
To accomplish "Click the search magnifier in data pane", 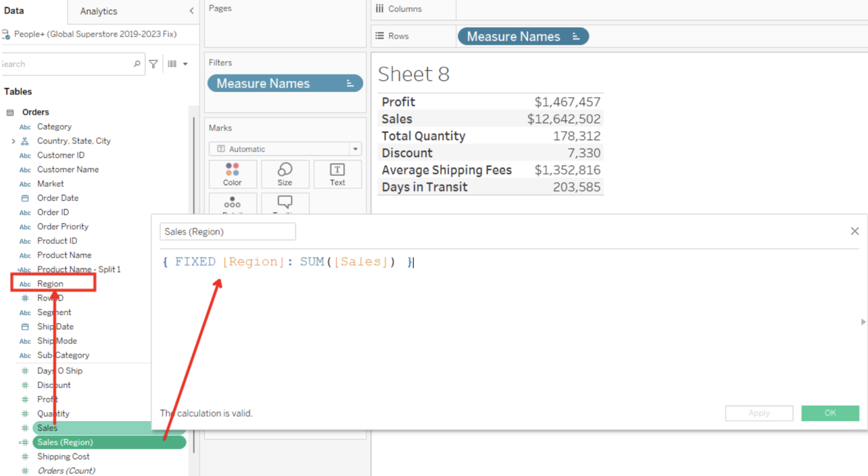I will click(x=136, y=63).
